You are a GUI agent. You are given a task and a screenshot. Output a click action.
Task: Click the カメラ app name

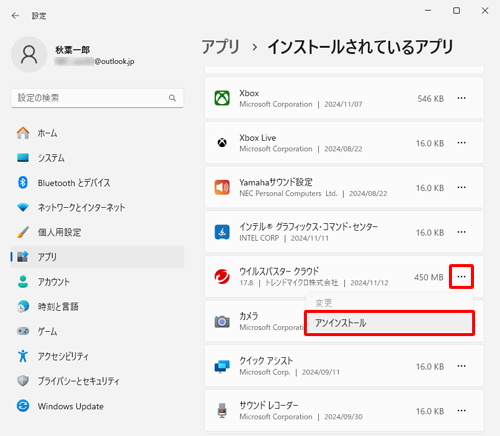click(x=249, y=316)
